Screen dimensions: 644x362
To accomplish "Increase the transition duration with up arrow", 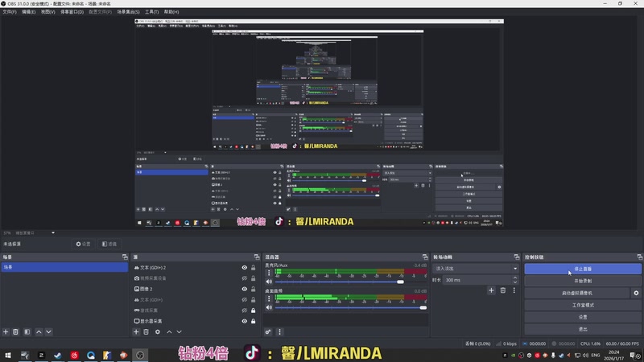I will 515,278.
